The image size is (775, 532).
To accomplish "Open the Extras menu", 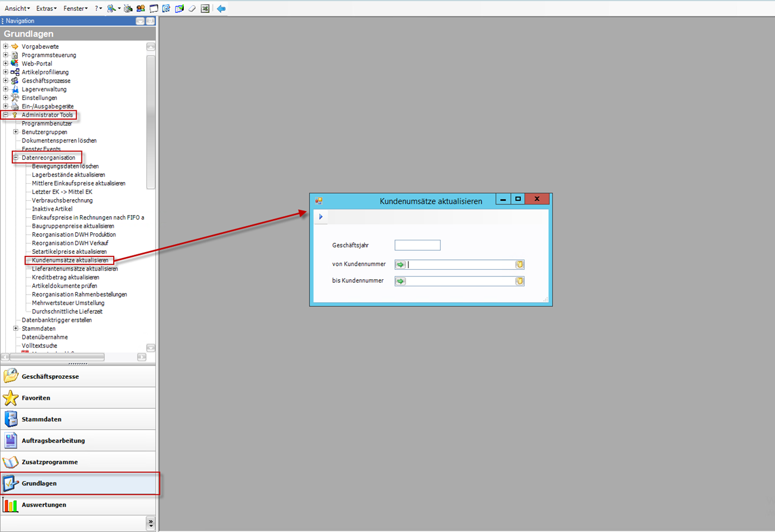I will pos(46,9).
